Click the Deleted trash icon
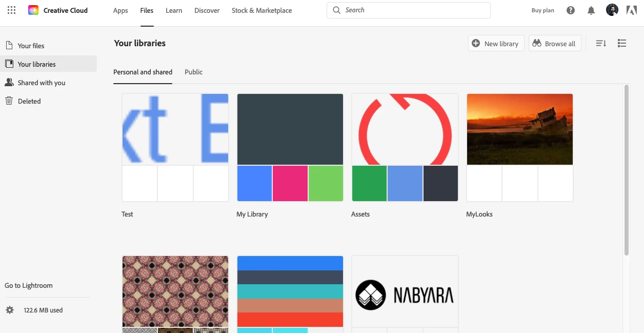The image size is (644, 333). 9,101
